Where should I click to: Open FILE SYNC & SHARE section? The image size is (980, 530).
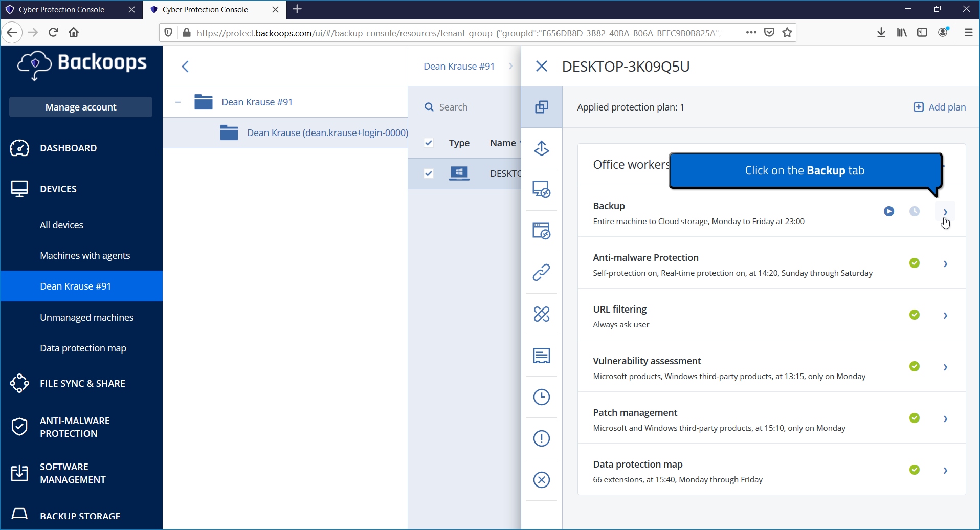[81, 383]
